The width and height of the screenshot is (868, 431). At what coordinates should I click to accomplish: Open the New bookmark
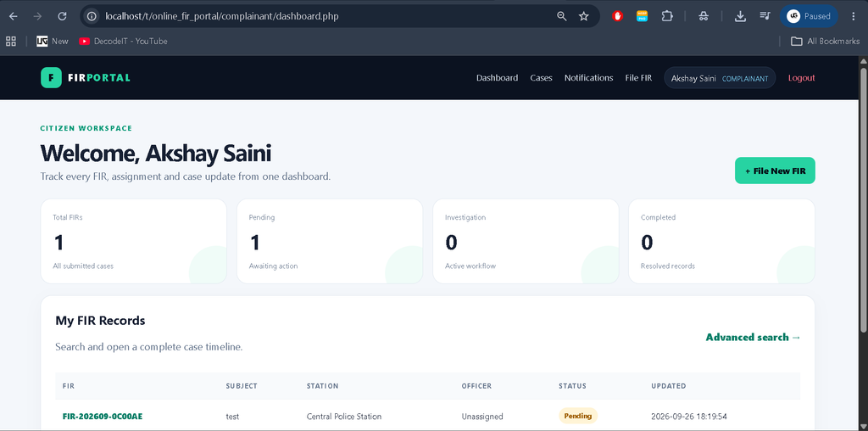click(x=53, y=41)
